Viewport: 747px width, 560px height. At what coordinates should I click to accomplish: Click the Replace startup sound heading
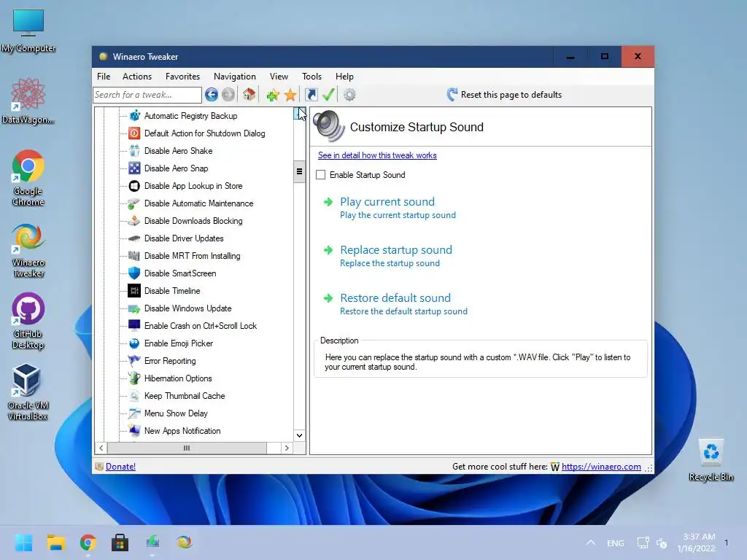click(396, 250)
